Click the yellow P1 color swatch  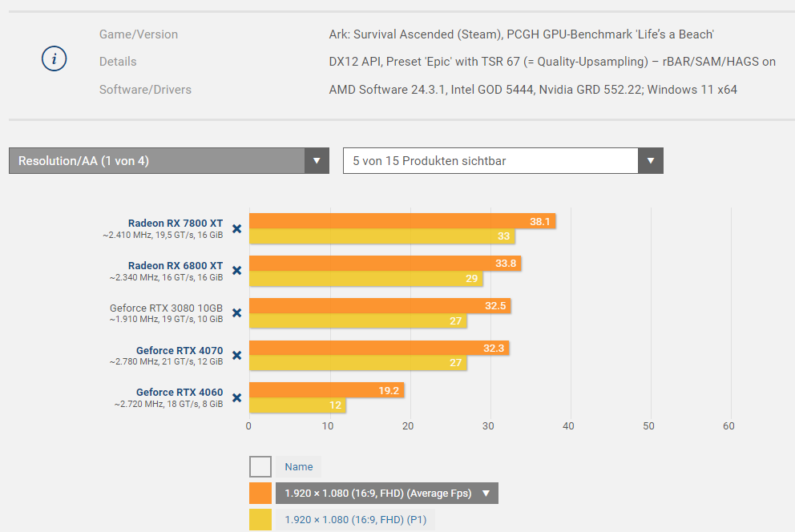click(x=260, y=520)
